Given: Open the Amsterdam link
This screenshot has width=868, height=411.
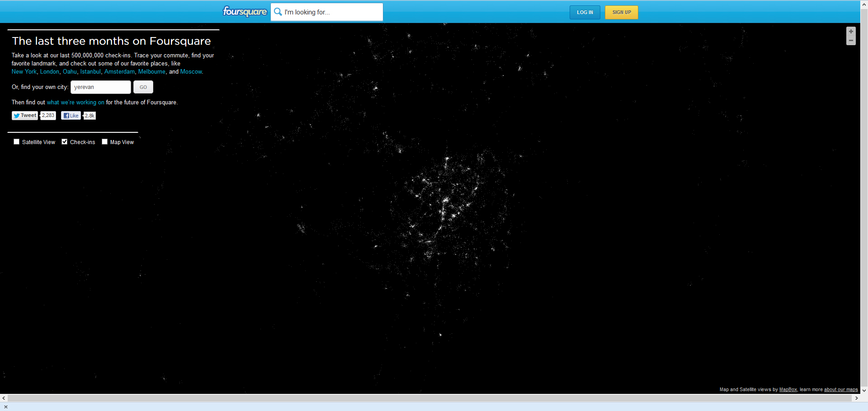Looking at the screenshot, I should (x=119, y=72).
